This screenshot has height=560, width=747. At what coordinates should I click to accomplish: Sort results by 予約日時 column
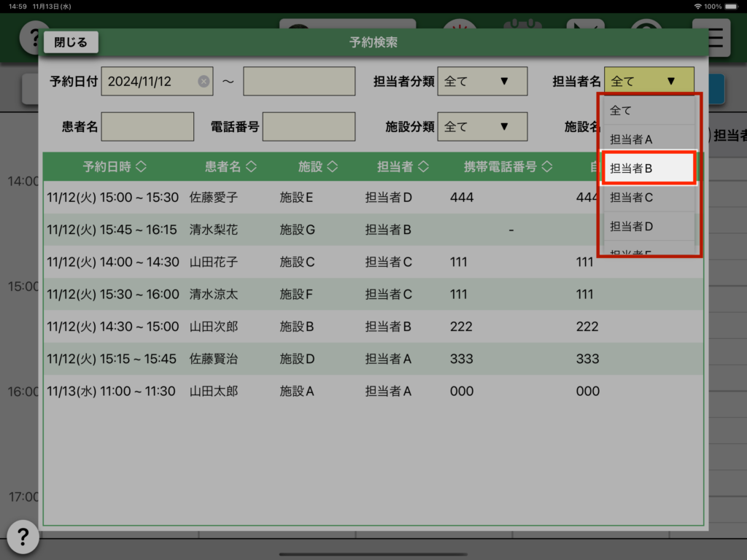click(x=115, y=167)
